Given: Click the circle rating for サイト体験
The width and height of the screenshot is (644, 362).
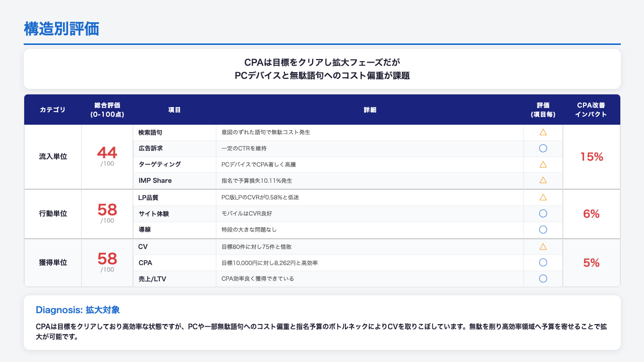Looking at the screenshot, I should click(x=543, y=214).
